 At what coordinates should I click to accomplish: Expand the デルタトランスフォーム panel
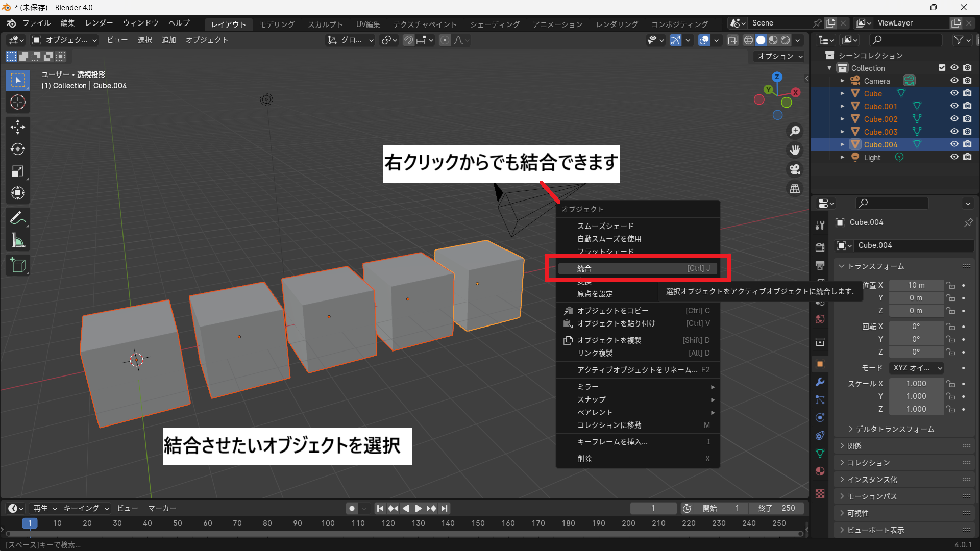click(894, 429)
